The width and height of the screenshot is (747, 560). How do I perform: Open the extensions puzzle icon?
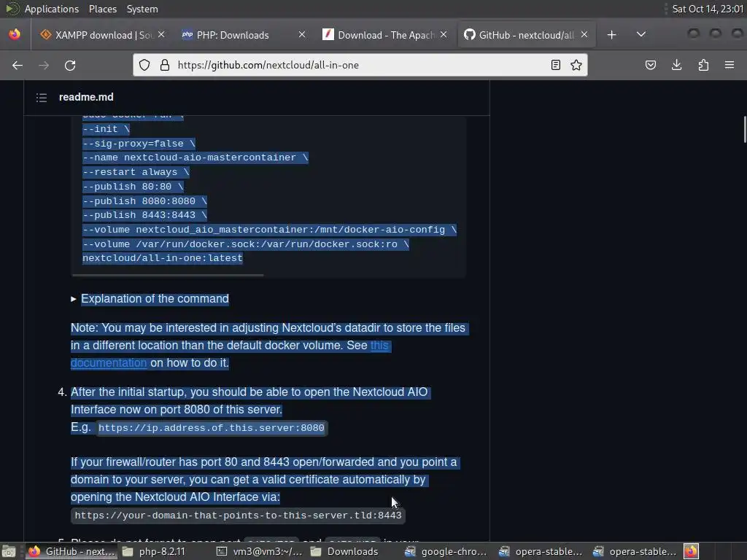703,65
